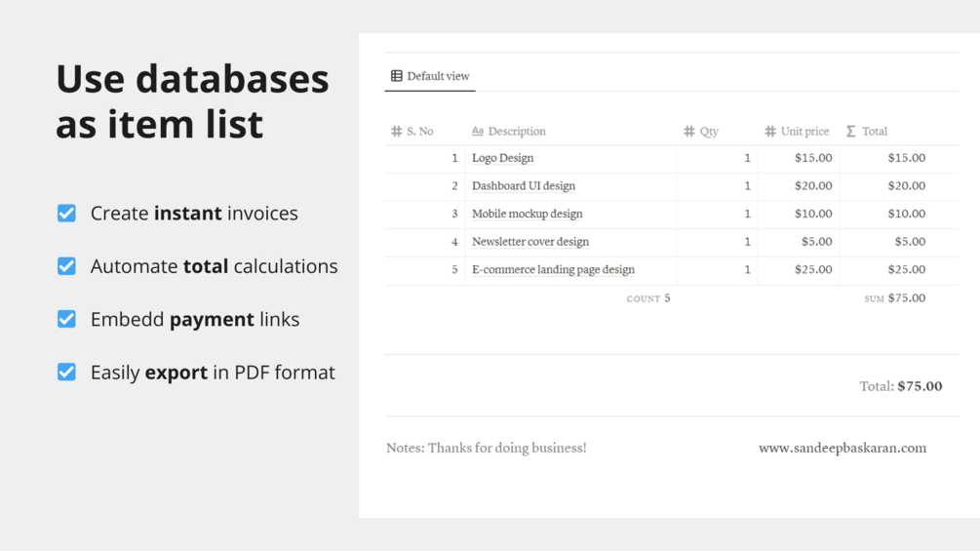Click the hash icon next to Qty
The width and height of the screenshot is (980, 551).
click(x=689, y=132)
